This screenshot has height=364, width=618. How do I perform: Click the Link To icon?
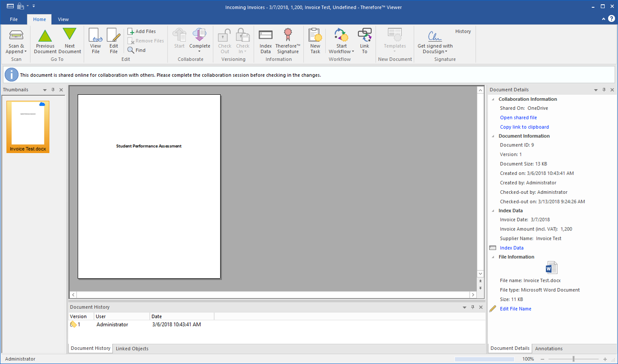365,36
